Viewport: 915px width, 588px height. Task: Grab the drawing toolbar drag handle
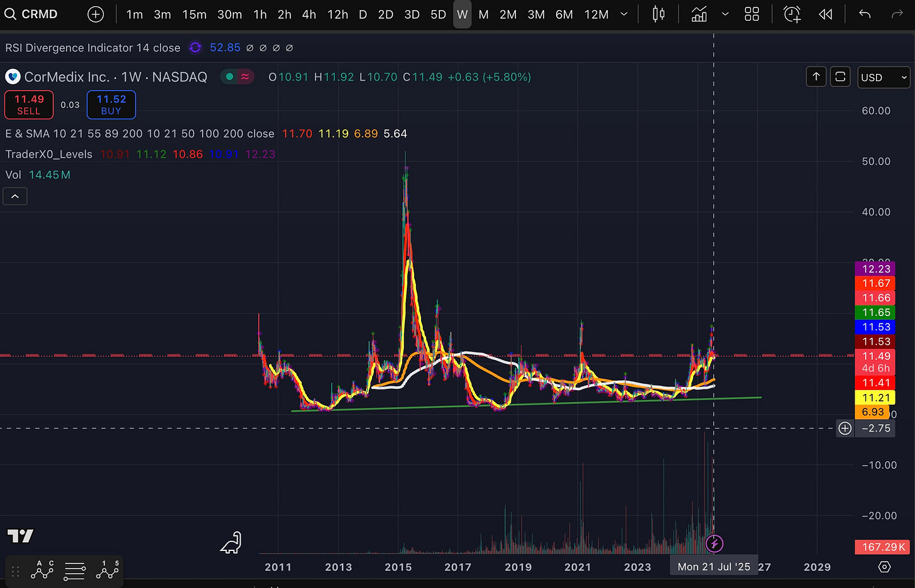[16, 572]
